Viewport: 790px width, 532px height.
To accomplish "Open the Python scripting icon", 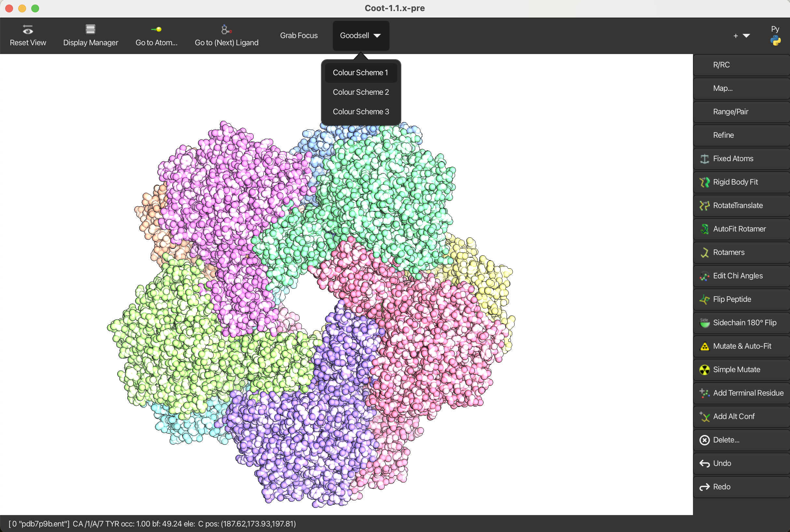I will [x=775, y=41].
